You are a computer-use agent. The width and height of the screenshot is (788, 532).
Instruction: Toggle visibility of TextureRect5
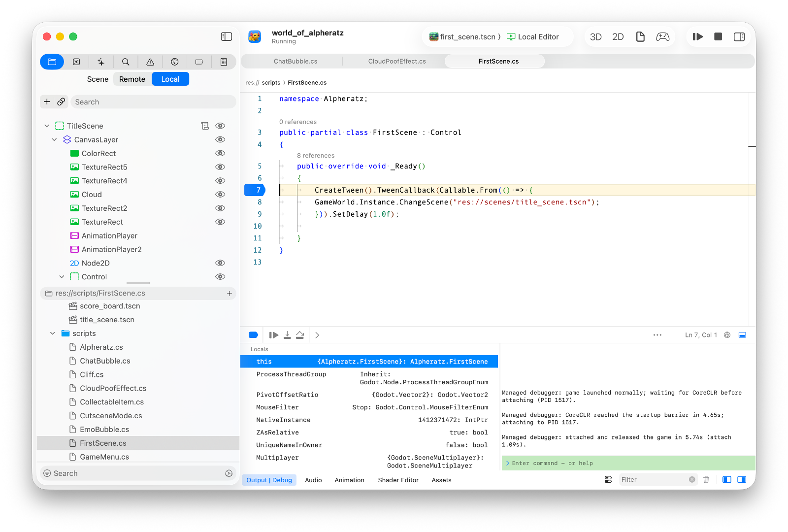(220, 167)
